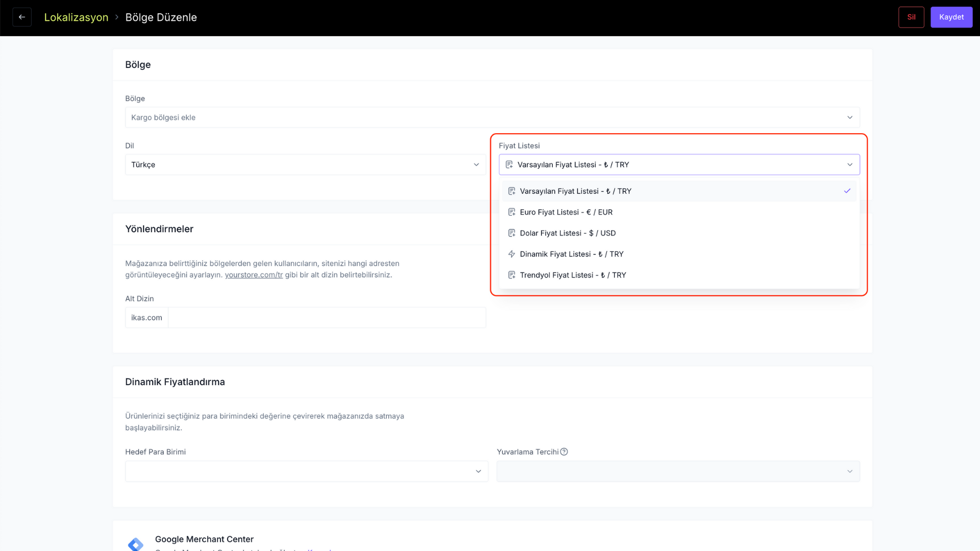Click the Fiyat Listesi selected value field

(x=679, y=164)
